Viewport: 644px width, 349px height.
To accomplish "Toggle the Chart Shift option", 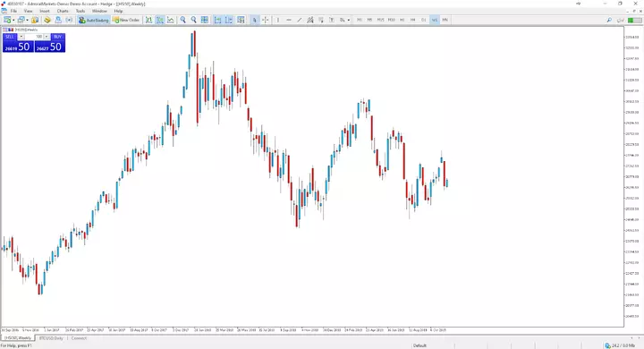I will click(x=229, y=20).
